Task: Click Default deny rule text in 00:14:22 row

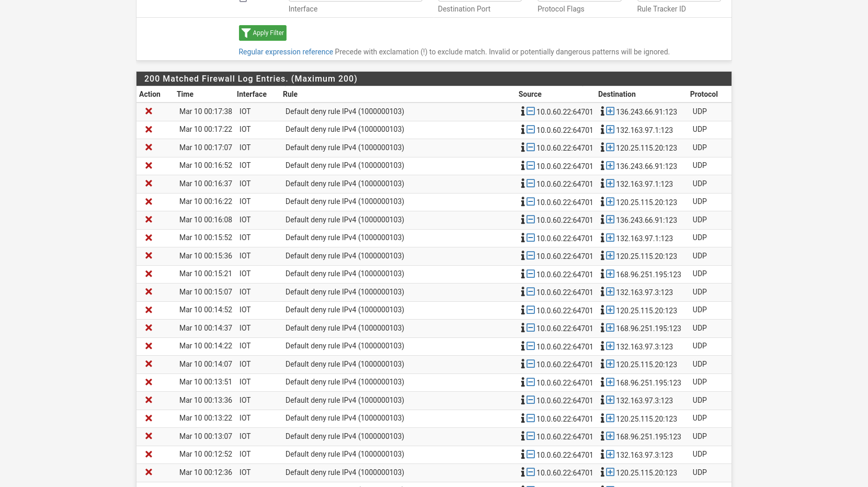Action: pos(345,346)
